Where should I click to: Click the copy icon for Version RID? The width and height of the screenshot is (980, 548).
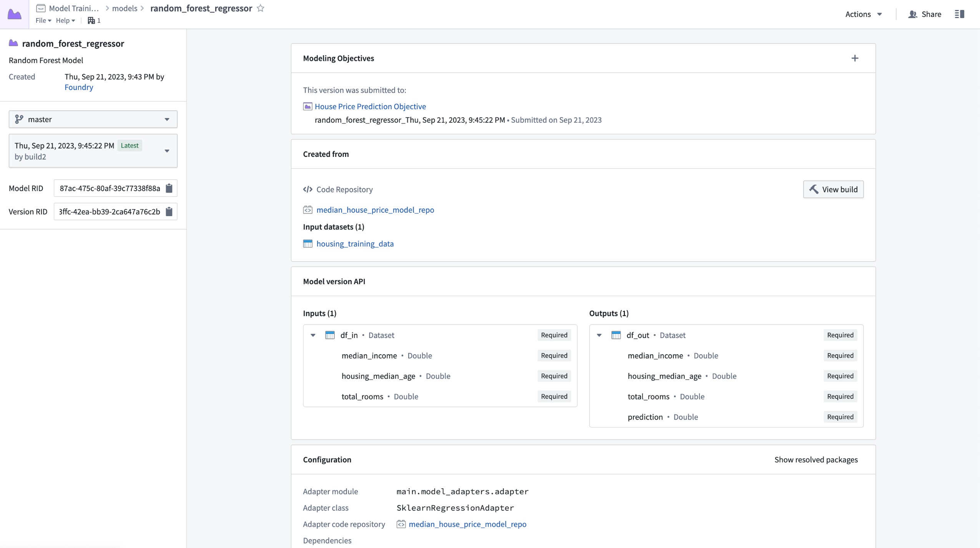click(x=169, y=212)
